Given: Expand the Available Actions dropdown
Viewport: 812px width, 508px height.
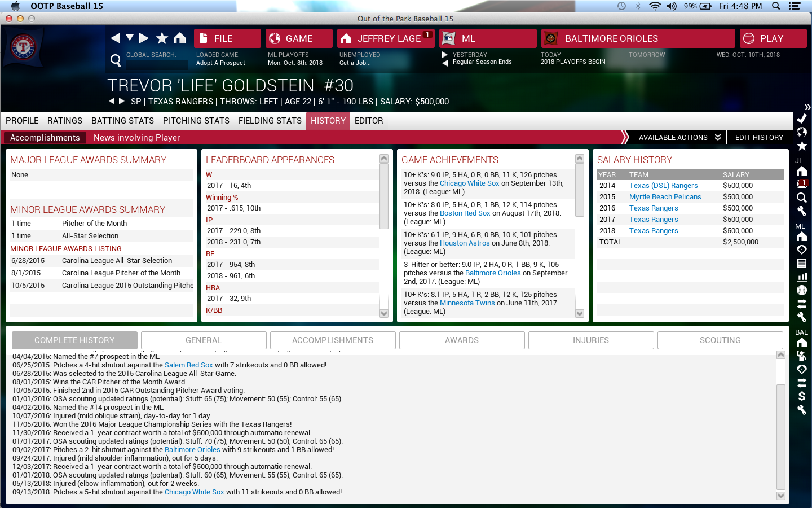Looking at the screenshot, I should click(x=679, y=138).
